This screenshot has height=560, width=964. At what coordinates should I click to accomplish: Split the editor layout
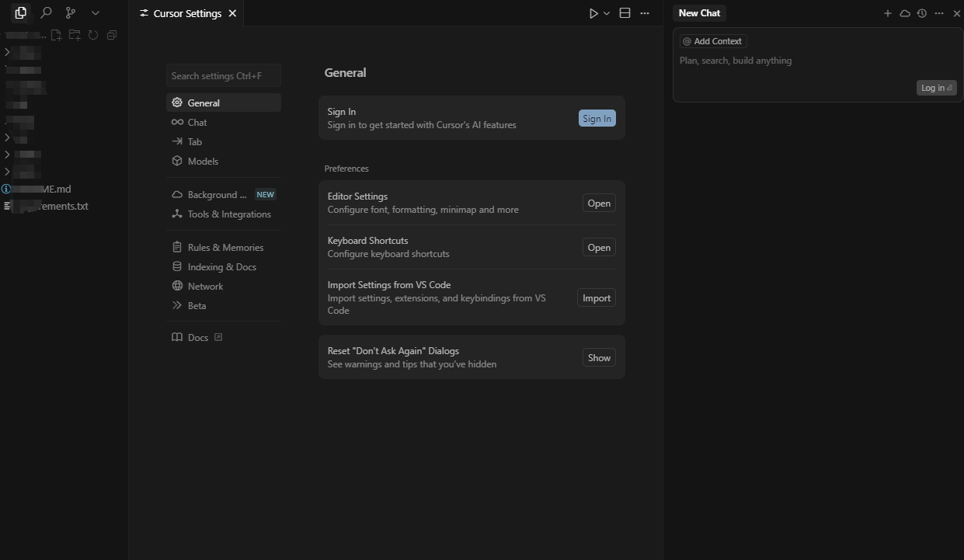tap(625, 13)
